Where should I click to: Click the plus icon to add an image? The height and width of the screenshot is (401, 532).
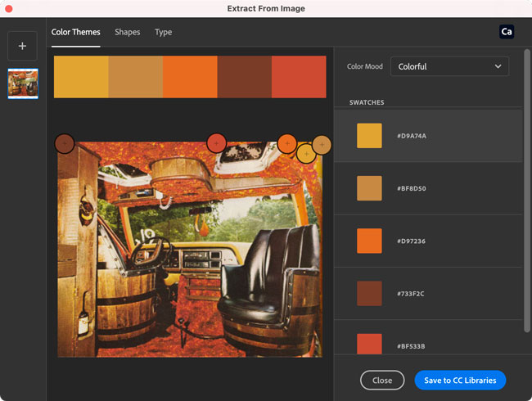click(22, 46)
